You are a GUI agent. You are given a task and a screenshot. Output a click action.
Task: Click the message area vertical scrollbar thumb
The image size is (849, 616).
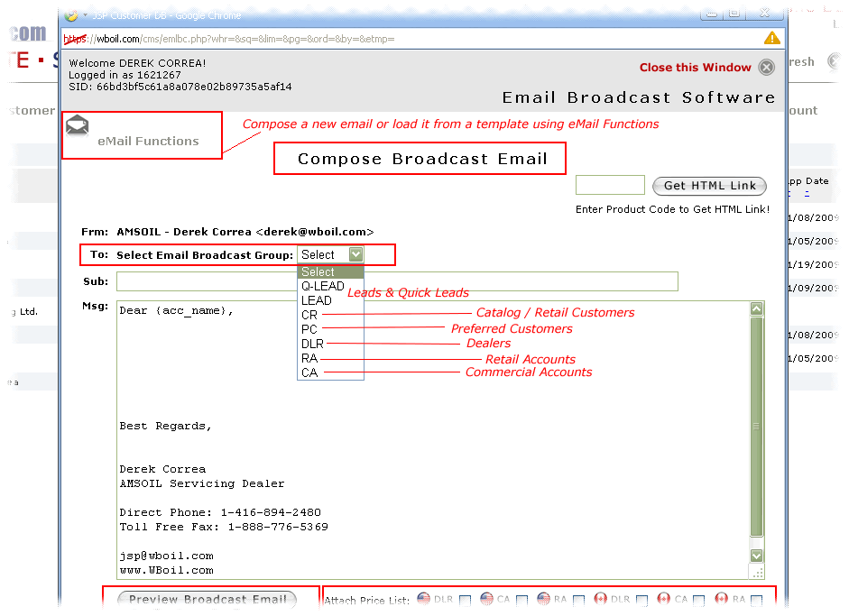point(756,427)
